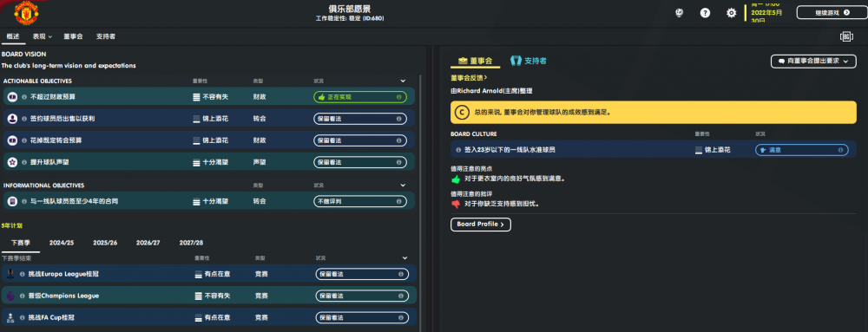Collapse the Actionable Objectives section chevron
Viewport: 868px width, 332px height.
(x=404, y=81)
